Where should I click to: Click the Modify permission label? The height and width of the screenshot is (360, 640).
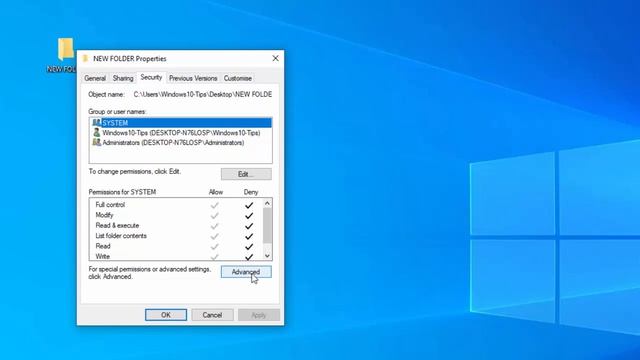[104, 215]
